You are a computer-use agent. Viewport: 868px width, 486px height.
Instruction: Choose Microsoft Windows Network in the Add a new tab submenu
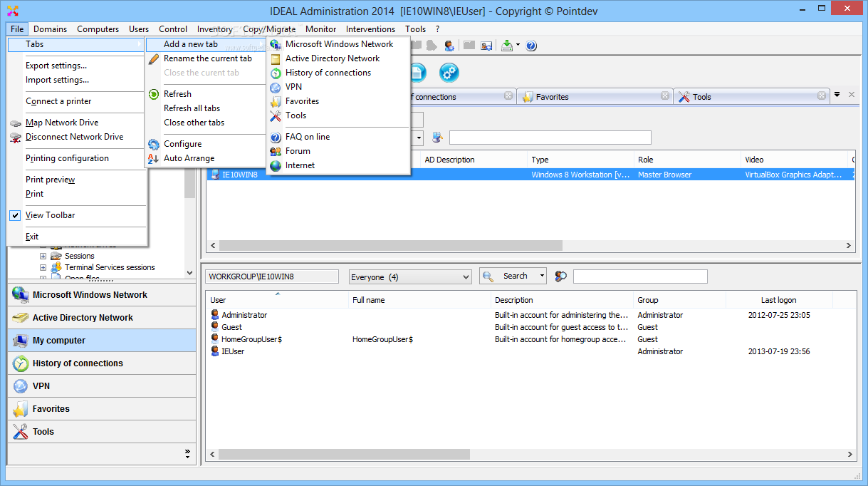click(x=339, y=44)
